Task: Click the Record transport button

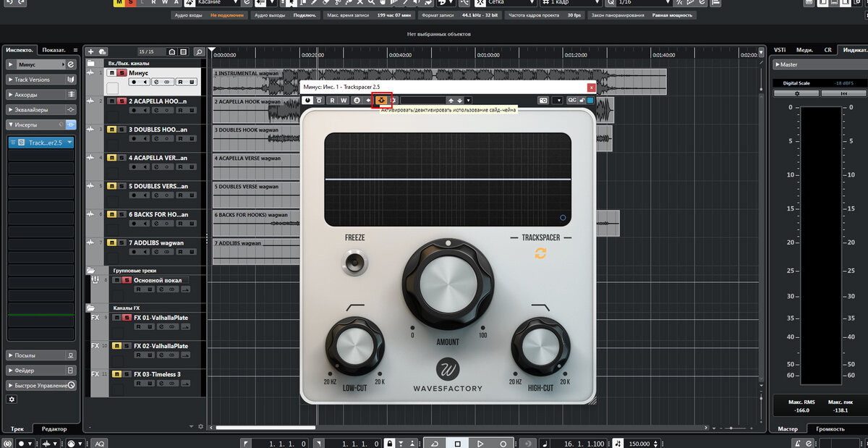Action: (x=503, y=443)
